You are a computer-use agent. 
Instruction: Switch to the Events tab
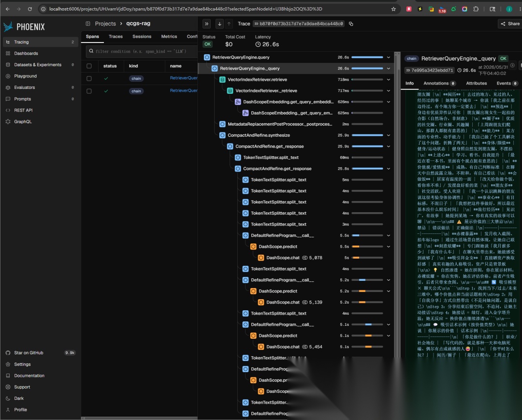[507, 83]
